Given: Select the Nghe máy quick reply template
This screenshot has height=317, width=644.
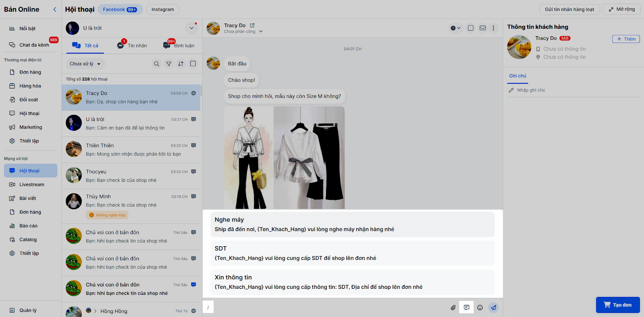Looking at the screenshot, I should click(x=352, y=224).
